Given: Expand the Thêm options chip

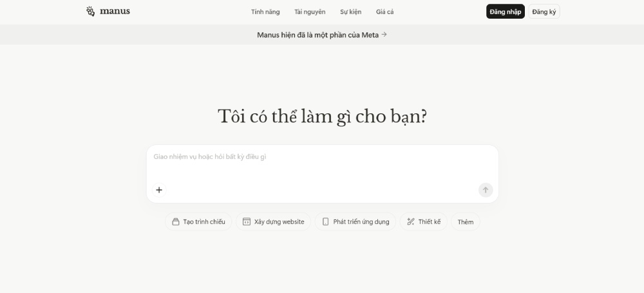Looking at the screenshot, I should pyautogui.click(x=465, y=222).
